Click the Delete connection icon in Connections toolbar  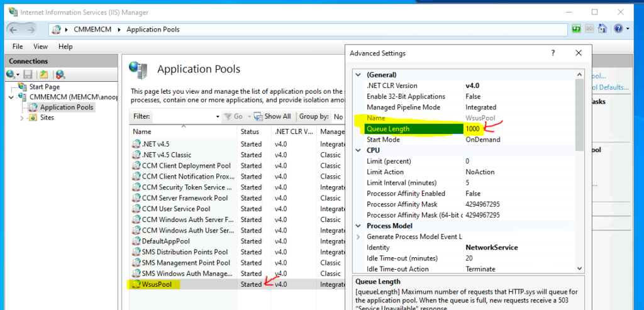pyautogui.click(x=60, y=74)
